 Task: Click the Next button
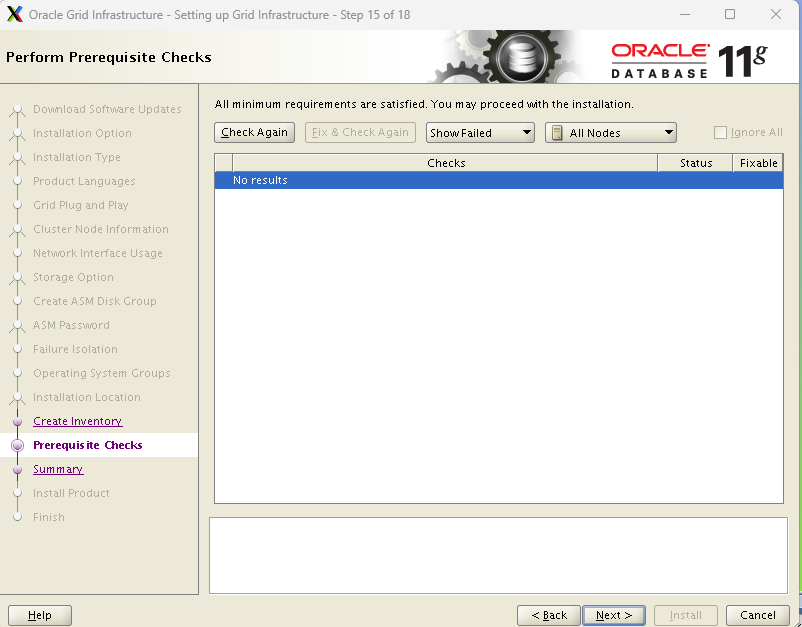(614, 615)
